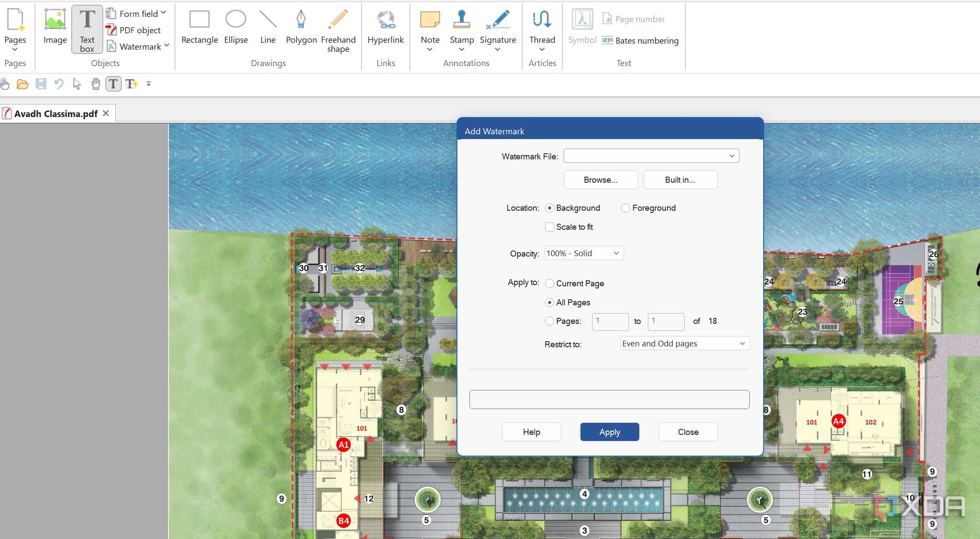Select All Pages radio option
The image size is (980, 539).
(549, 303)
